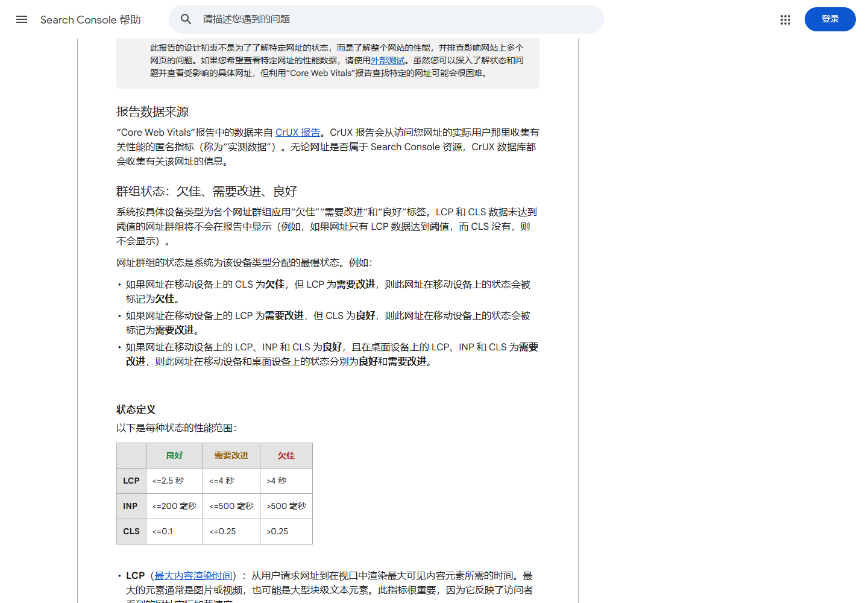Select the <=0.1 table cell

175,532
